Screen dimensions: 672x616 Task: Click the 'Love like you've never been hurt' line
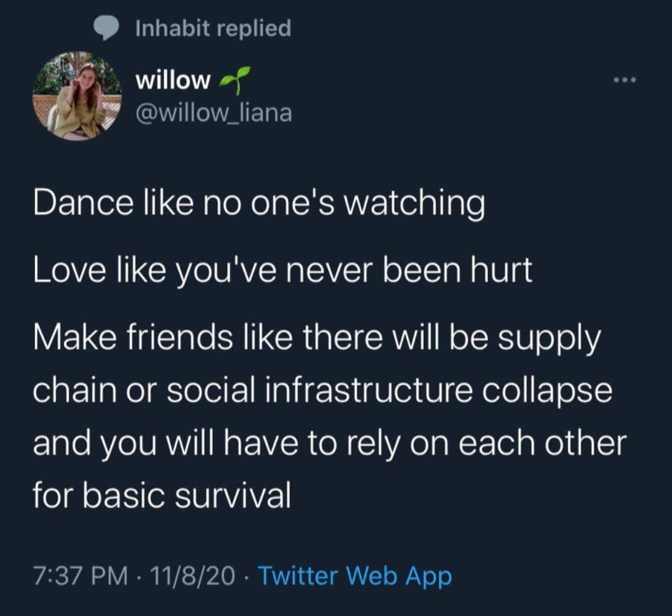(282, 269)
